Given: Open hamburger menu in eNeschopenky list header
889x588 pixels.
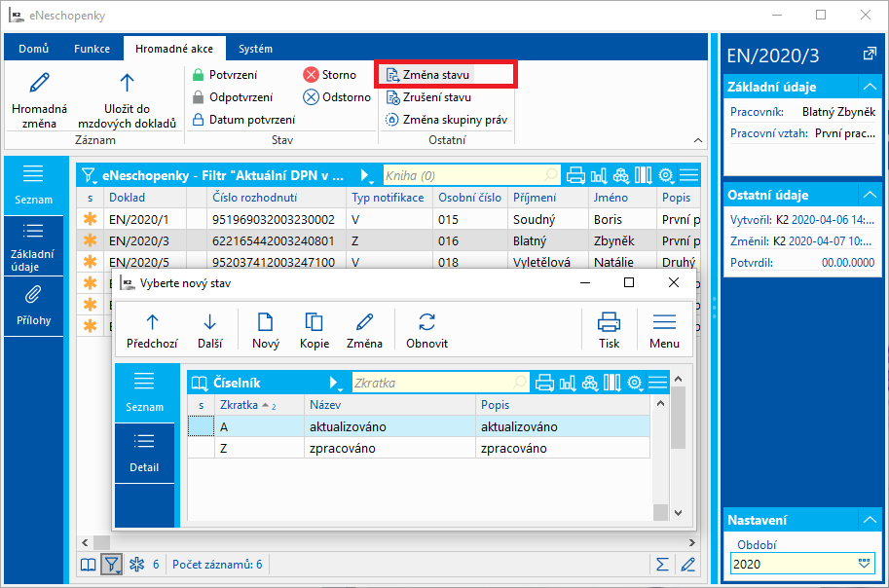Looking at the screenshot, I should (688, 175).
